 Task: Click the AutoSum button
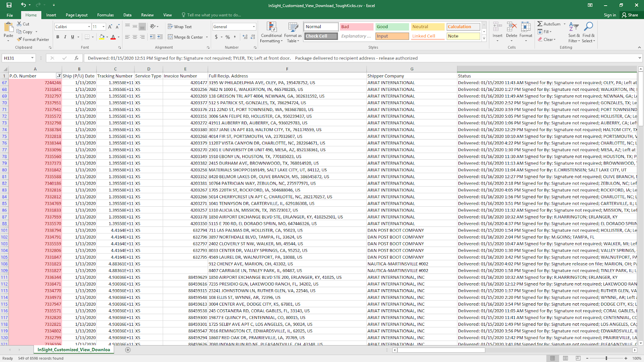point(549,24)
